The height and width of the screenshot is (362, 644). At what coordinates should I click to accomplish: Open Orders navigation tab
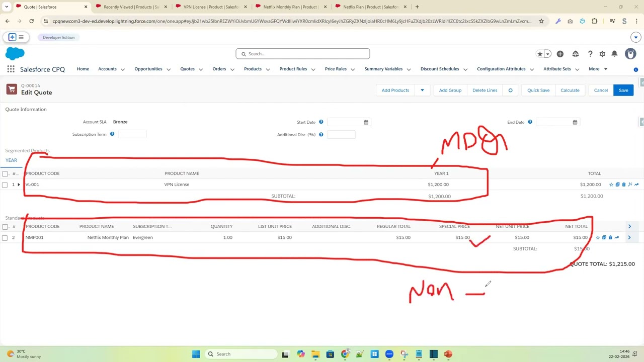point(219,69)
